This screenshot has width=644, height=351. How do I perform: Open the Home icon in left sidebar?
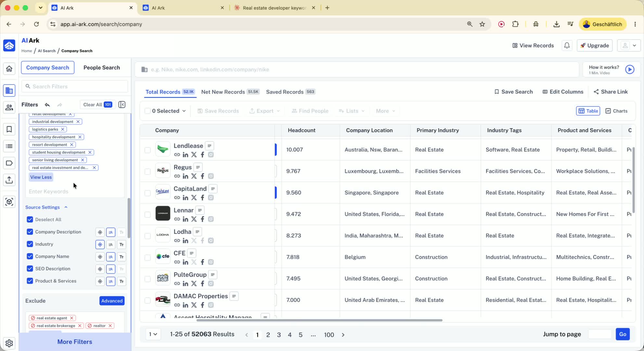[x=9, y=69]
